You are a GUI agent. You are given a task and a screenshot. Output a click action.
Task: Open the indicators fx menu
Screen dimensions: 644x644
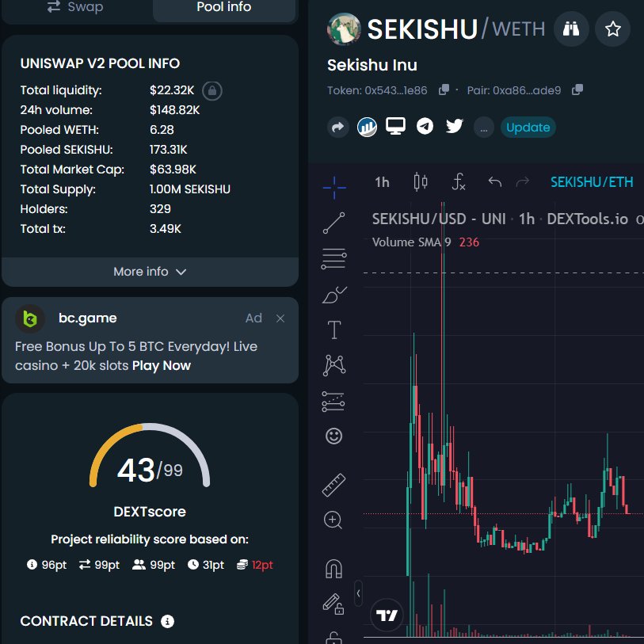click(459, 181)
